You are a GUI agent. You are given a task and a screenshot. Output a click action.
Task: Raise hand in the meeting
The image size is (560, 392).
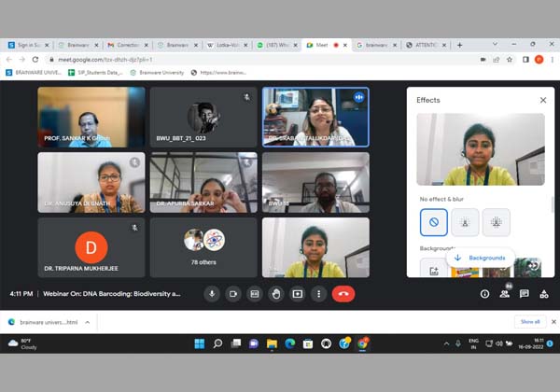276,293
